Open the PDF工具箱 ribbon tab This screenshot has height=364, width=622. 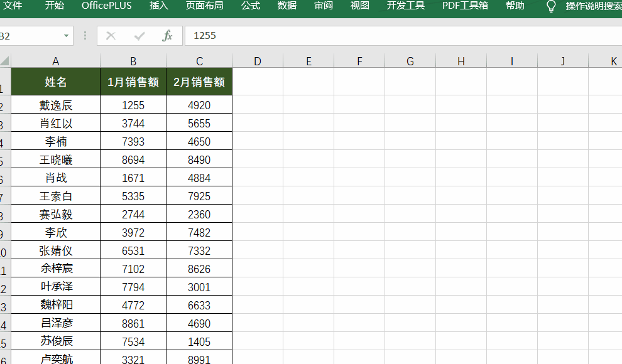[465, 6]
